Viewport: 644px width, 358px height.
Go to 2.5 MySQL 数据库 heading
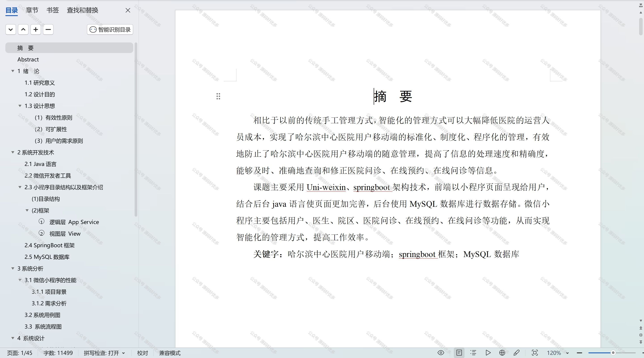coord(47,257)
